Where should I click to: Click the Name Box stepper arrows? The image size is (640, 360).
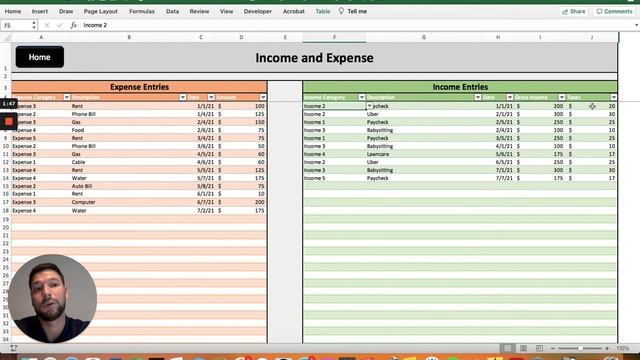[34, 25]
